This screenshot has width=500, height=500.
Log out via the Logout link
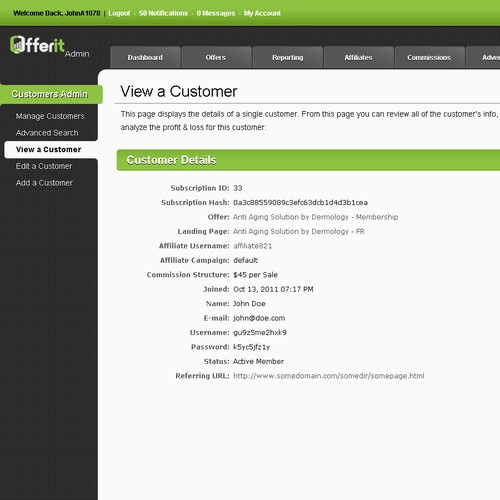(x=119, y=13)
